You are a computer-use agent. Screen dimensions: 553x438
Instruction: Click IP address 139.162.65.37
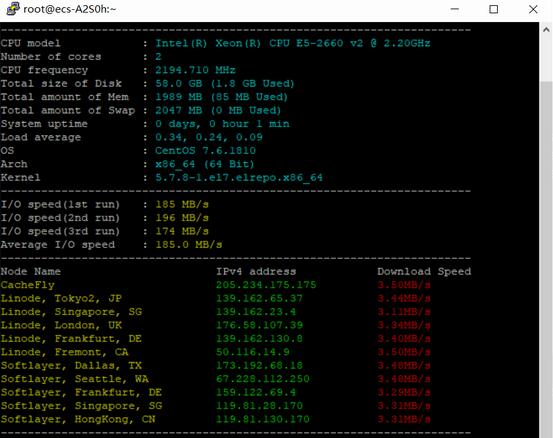[x=259, y=298]
